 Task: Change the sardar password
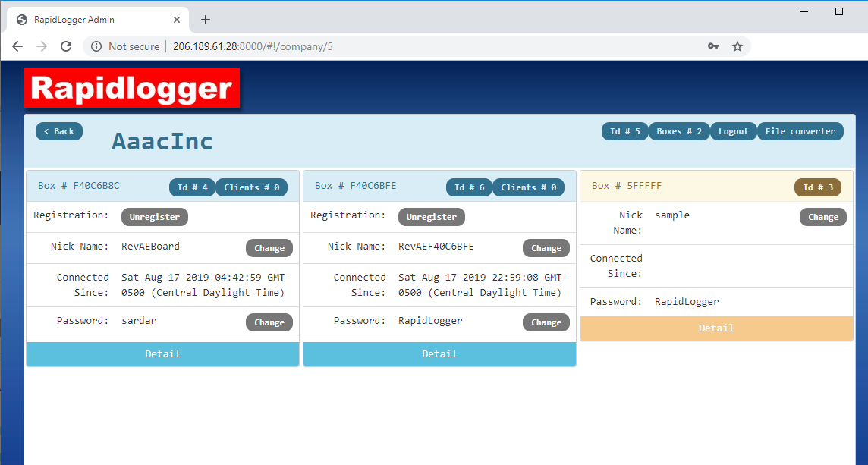pyautogui.click(x=269, y=322)
